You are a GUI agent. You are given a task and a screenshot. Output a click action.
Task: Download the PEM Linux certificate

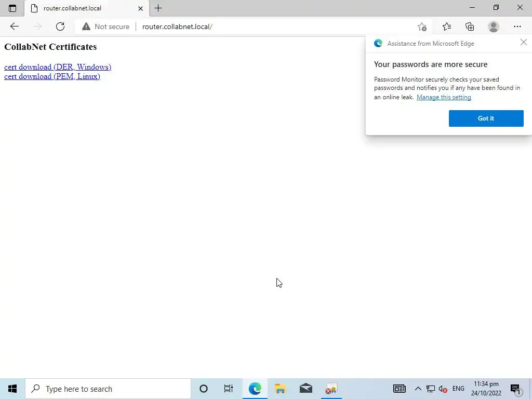(x=52, y=76)
